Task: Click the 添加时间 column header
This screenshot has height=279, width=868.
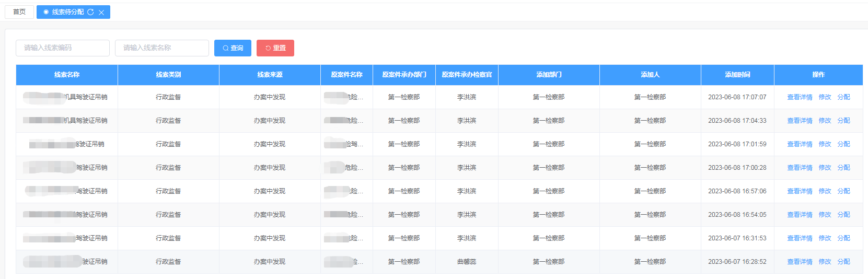Action: (737, 75)
